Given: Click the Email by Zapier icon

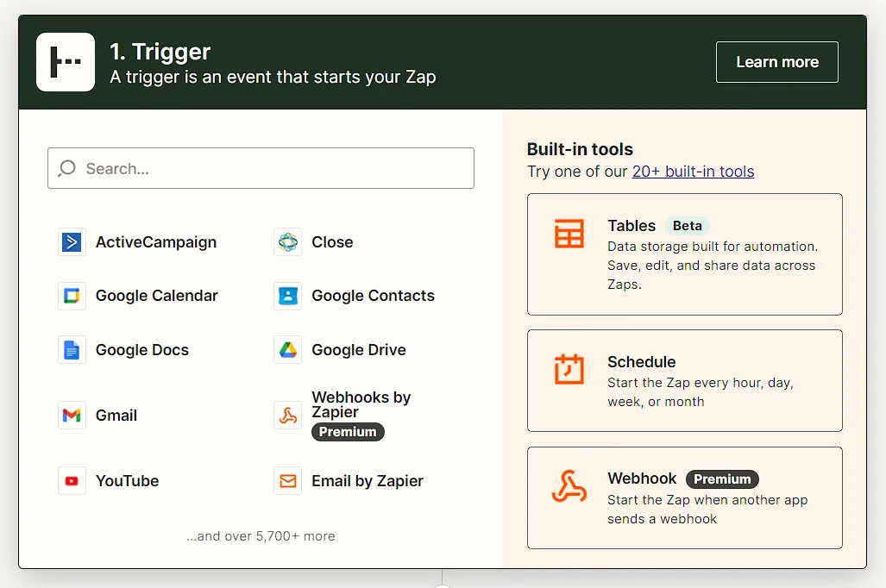Looking at the screenshot, I should [x=287, y=481].
